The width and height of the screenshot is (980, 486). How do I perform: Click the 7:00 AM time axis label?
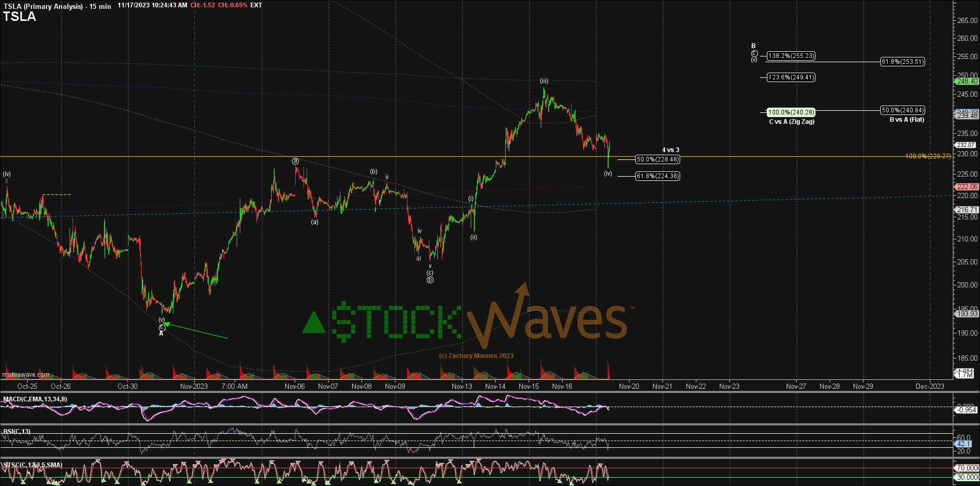click(235, 386)
